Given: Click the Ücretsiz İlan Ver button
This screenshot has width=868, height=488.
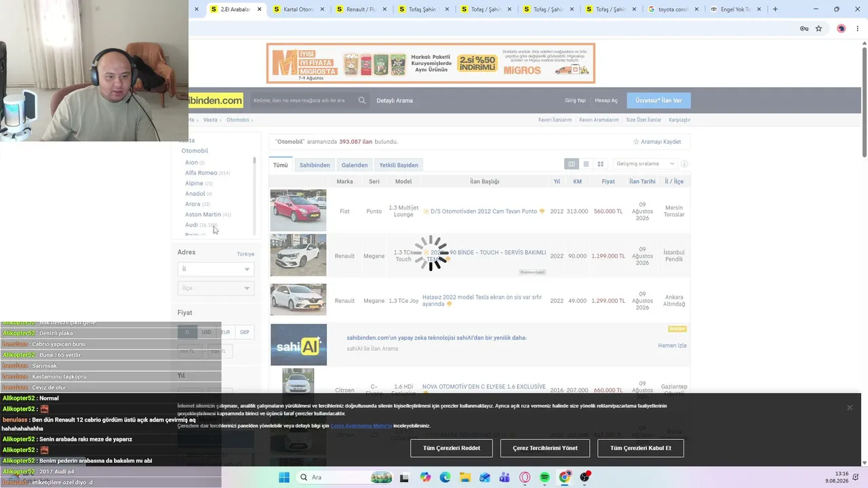Looking at the screenshot, I should click(658, 100).
